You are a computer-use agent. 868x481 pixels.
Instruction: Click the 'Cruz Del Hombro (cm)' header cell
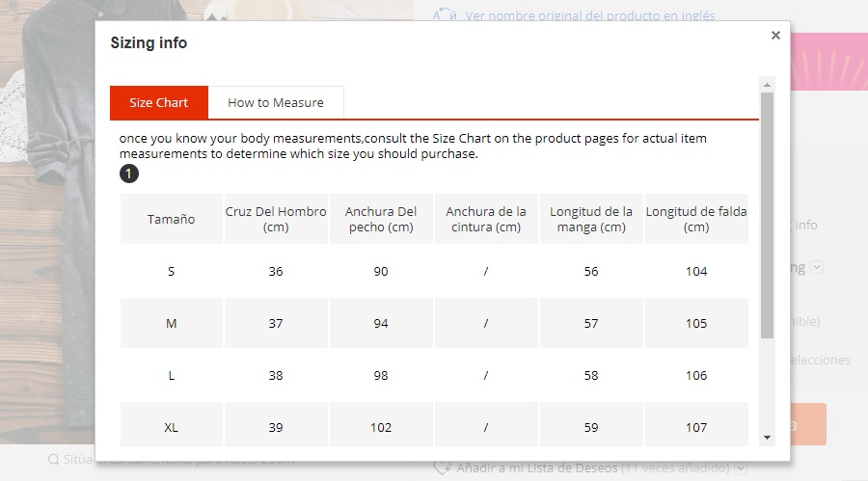[x=276, y=219]
